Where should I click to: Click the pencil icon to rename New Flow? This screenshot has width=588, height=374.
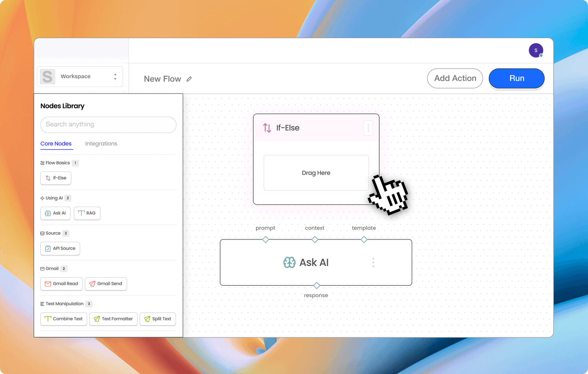tap(189, 79)
